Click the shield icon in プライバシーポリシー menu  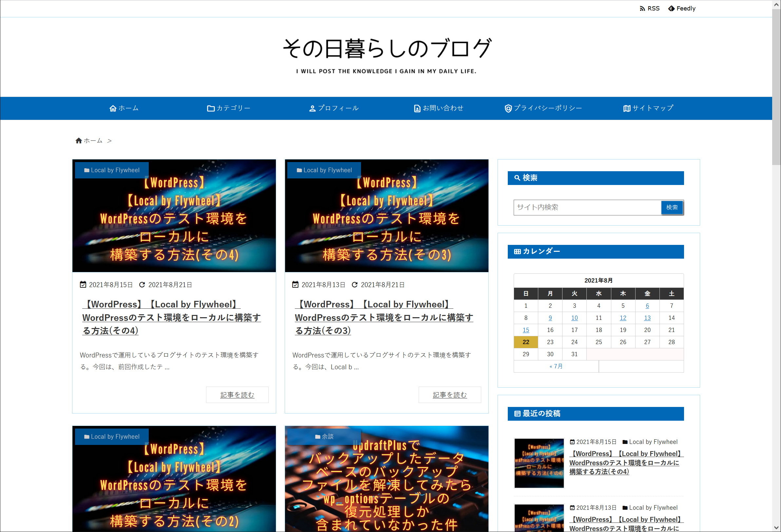click(x=508, y=108)
